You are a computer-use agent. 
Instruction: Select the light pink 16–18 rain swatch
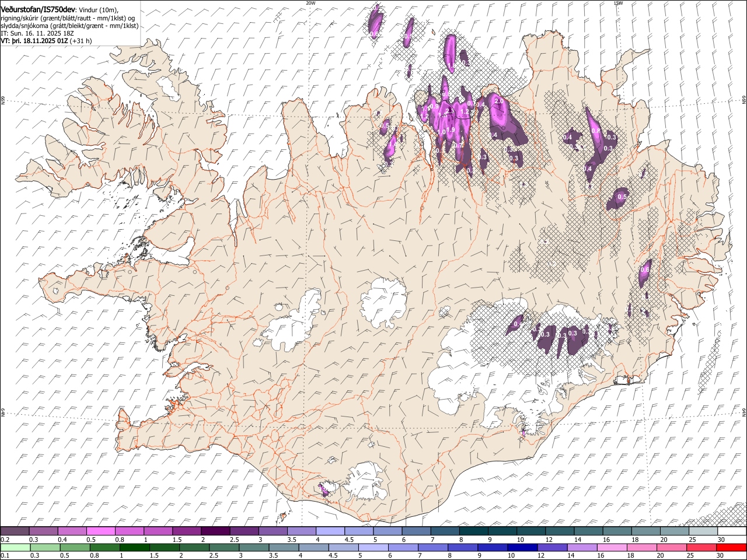pos(612,547)
